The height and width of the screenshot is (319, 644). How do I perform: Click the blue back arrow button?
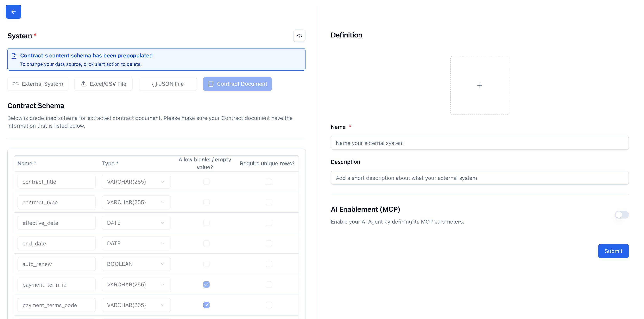click(x=14, y=11)
